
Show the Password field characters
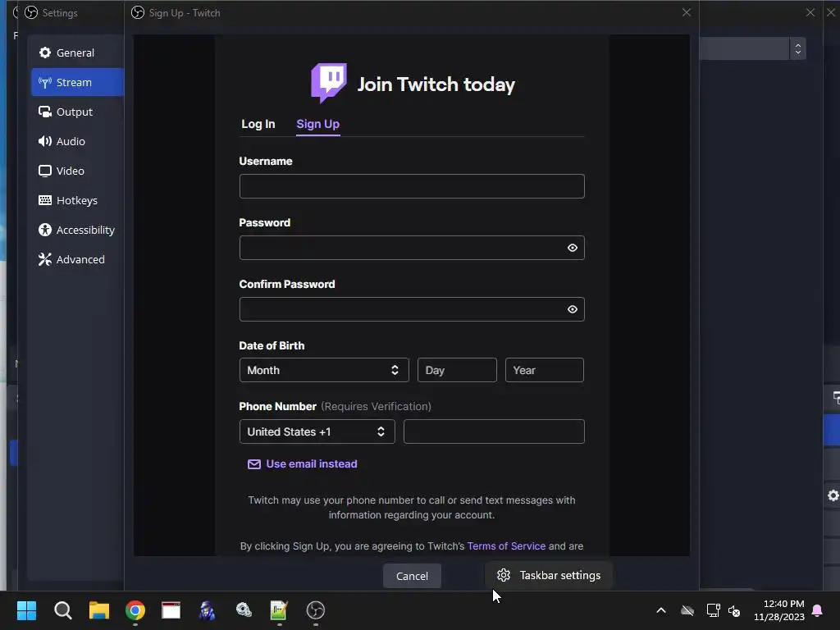tap(572, 248)
